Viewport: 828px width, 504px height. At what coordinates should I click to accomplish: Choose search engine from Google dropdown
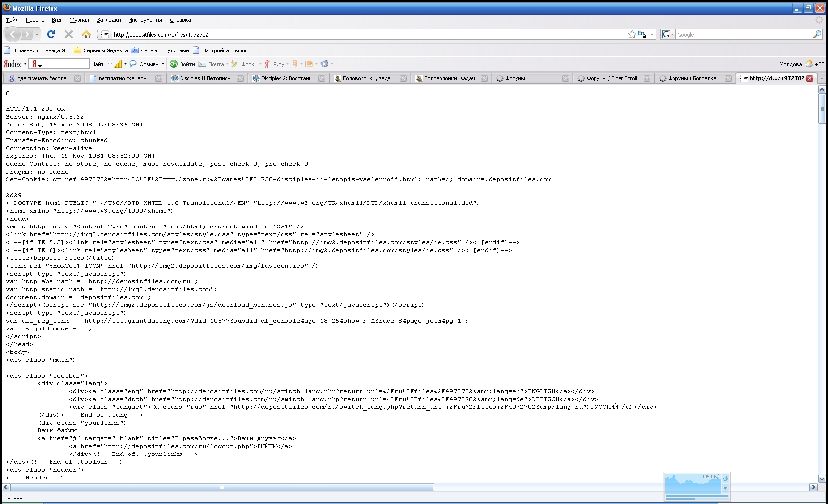pyautogui.click(x=668, y=34)
